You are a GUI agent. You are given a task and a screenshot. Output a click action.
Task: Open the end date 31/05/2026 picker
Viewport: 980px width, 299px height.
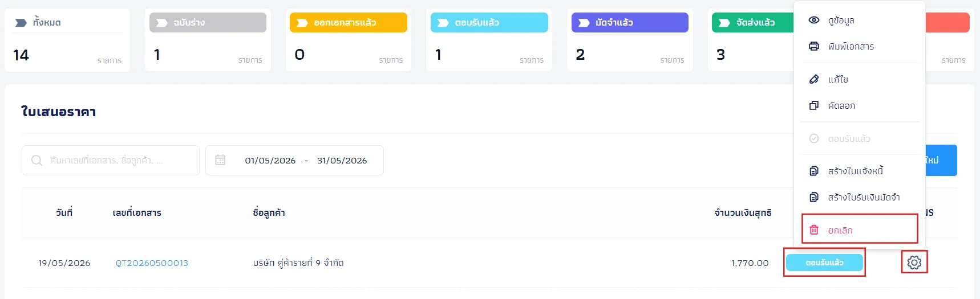342,161
